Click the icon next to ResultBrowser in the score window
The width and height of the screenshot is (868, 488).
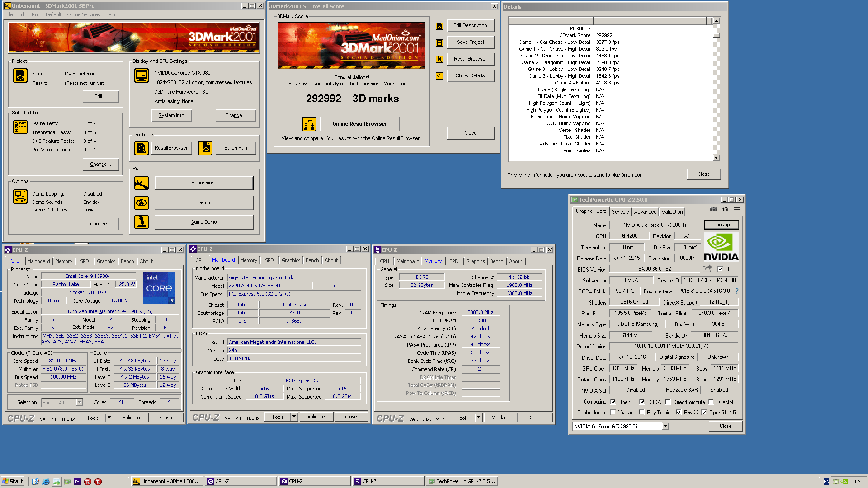pos(439,59)
